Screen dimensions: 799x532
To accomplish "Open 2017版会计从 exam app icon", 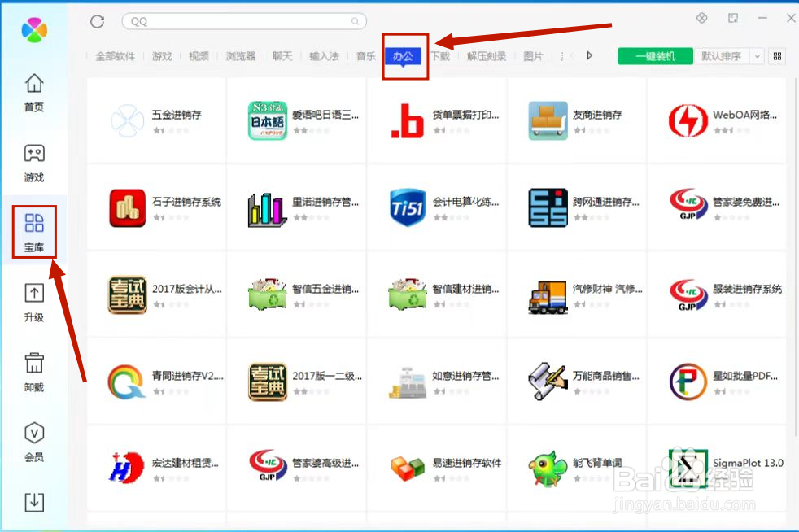I will point(128,294).
